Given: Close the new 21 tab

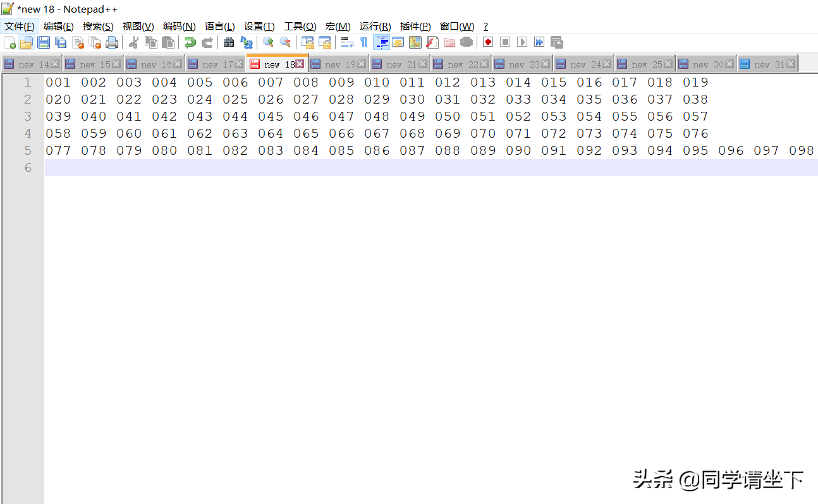Looking at the screenshot, I should pos(423,64).
